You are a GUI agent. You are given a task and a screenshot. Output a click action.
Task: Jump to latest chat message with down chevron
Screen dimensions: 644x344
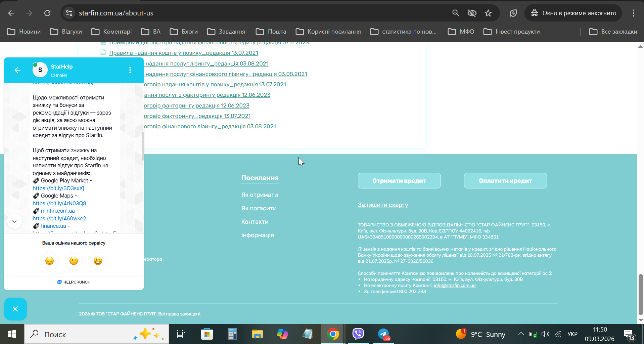tap(14, 221)
